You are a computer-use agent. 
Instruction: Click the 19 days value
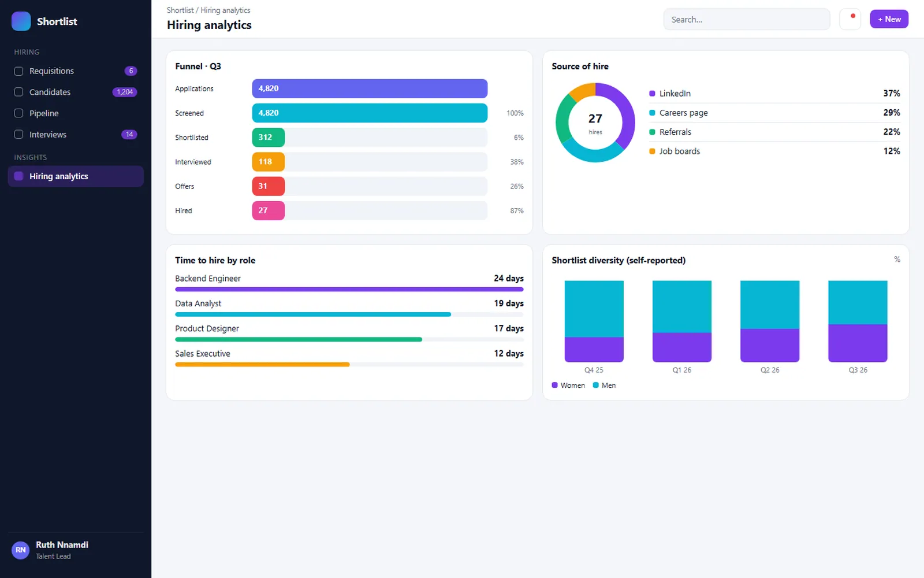(508, 303)
